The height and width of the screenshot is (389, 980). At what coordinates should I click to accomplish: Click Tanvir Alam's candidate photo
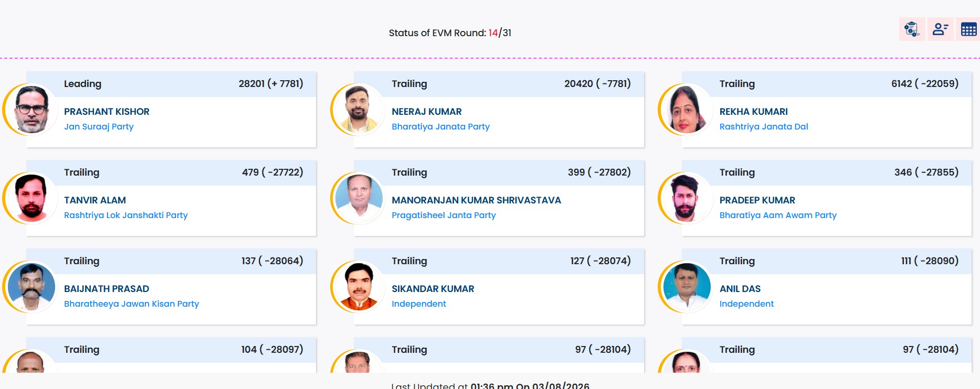click(x=31, y=198)
